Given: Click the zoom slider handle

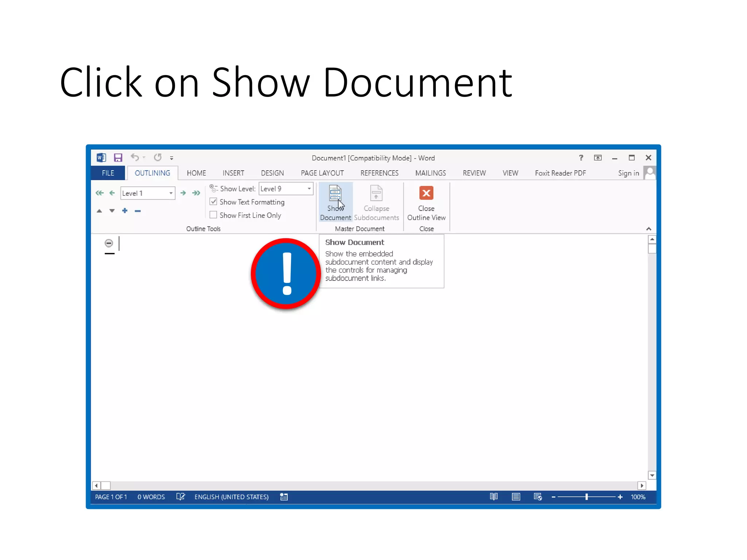Looking at the screenshot, I should tap(587, 497).
